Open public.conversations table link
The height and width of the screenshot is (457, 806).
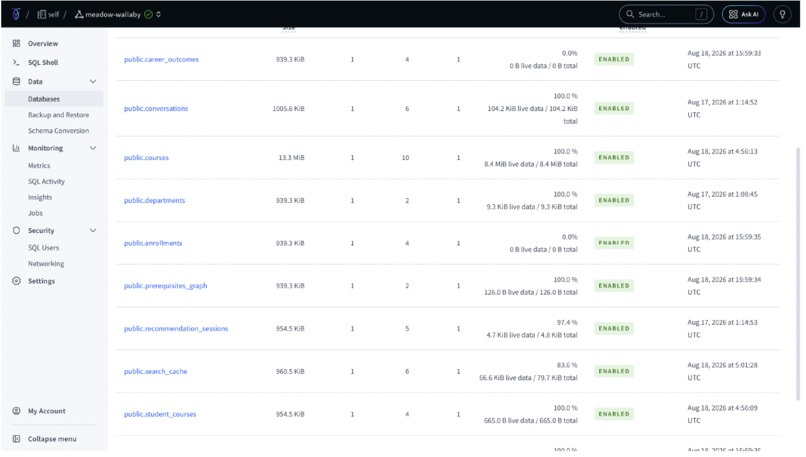[156, 108]
